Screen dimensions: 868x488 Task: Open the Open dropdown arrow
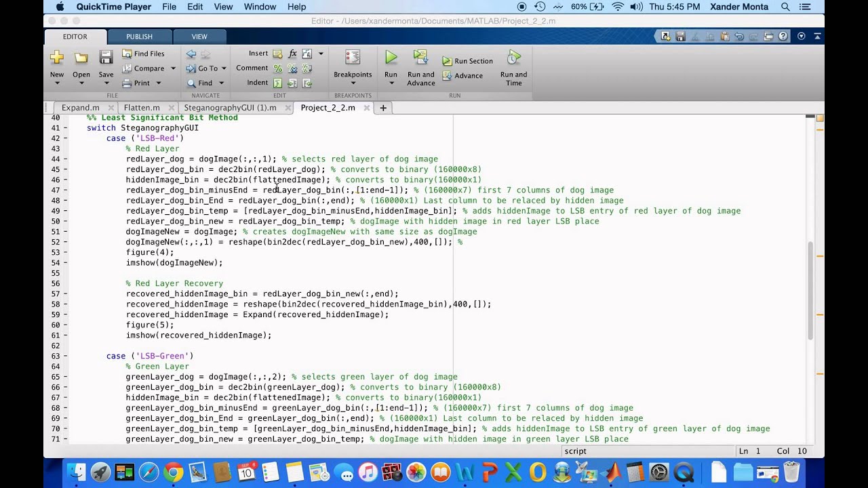(81, 83)
